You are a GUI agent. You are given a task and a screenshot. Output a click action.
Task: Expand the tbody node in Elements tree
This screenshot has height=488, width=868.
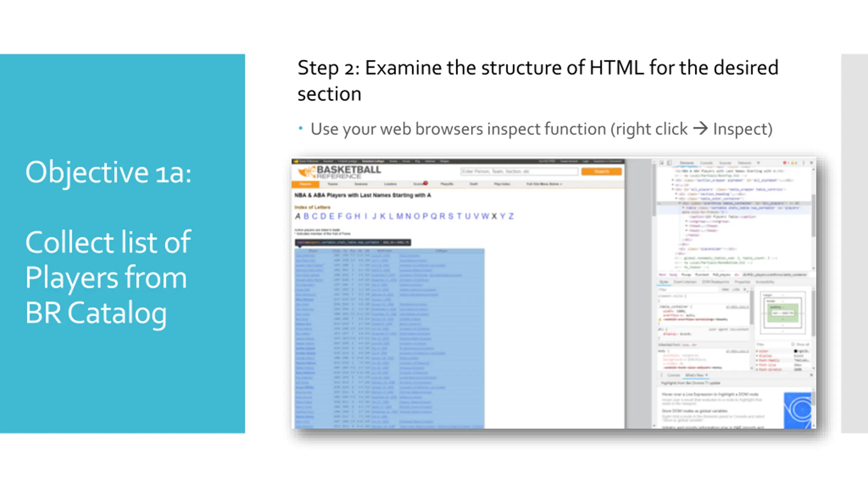(686, 230)
